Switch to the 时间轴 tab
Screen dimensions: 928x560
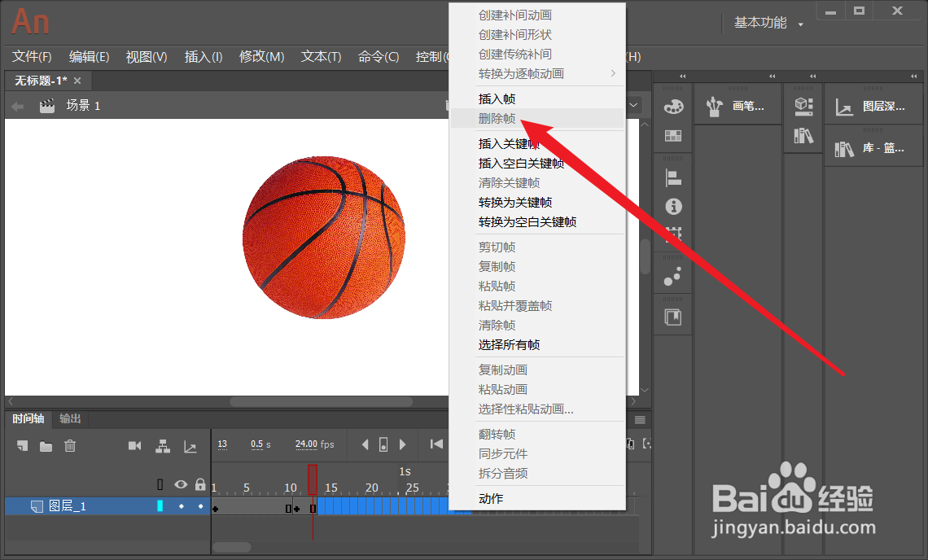point(28,419)
